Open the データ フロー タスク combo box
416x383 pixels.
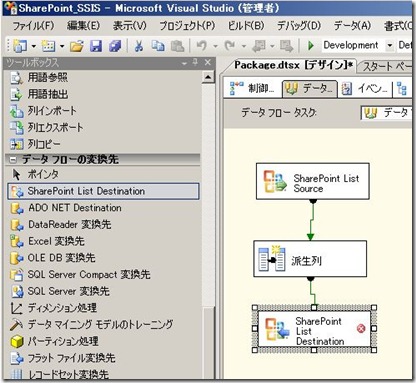pyautogui.click(x=387, y=113)
